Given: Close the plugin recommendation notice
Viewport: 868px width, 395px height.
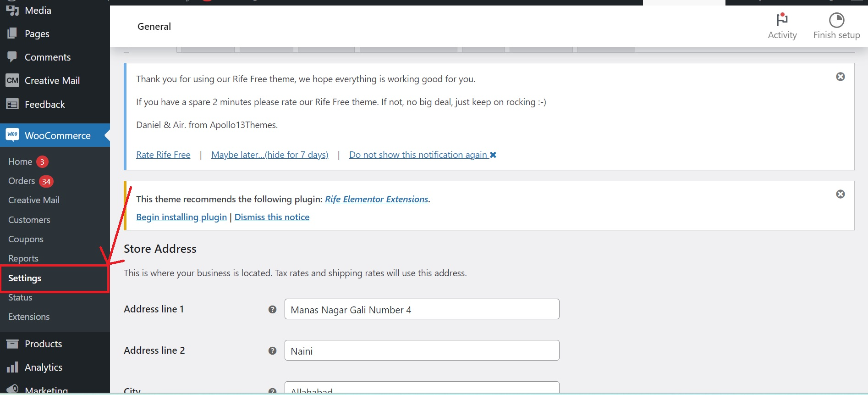Looking at the screenshot, I should [x=840, y=194].
